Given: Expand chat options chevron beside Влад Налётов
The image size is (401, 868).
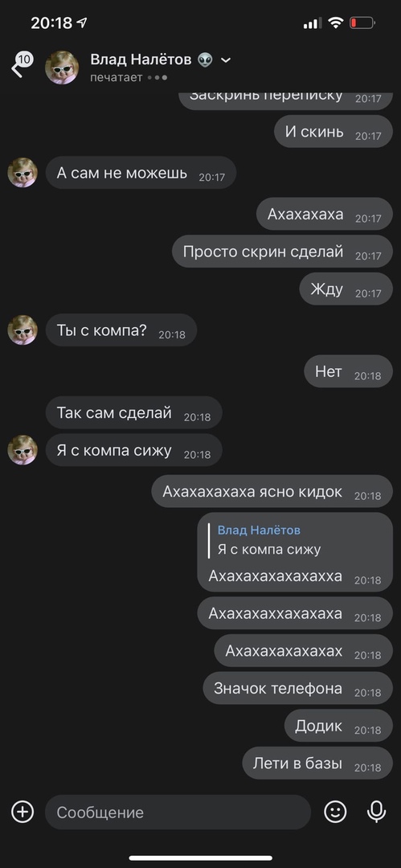Looking at the screenshot, I should click(x=226, y=59).
